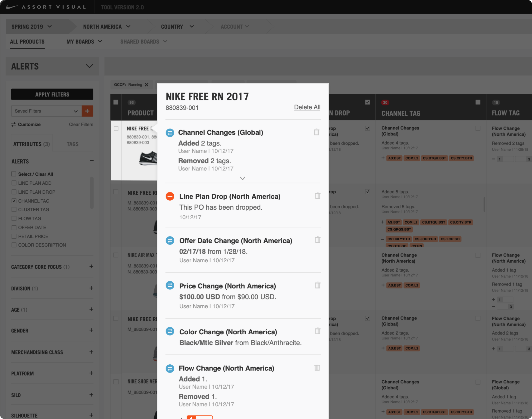Open the SPRING 2019 season dropdown

click(32, 27)
